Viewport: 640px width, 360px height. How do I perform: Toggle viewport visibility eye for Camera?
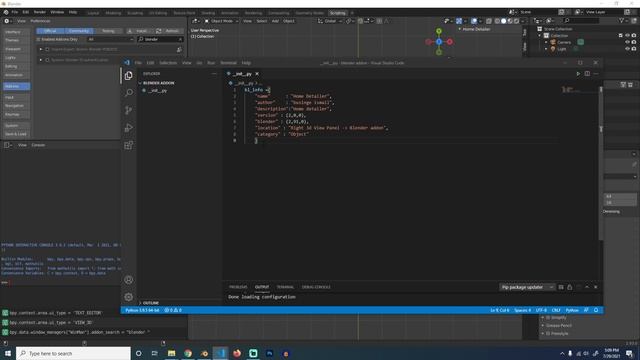pyautogui.click(x=627, y=42)
